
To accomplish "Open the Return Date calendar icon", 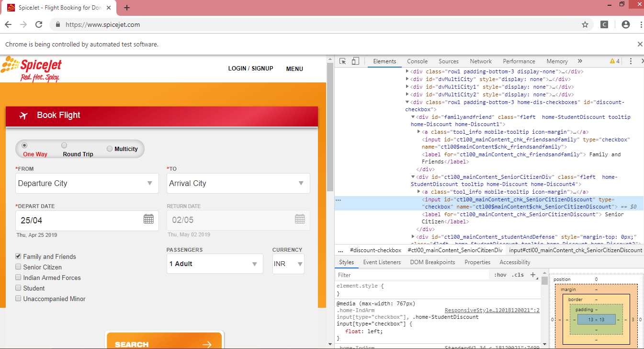I will pyautogui.click(x=300, y=219).
